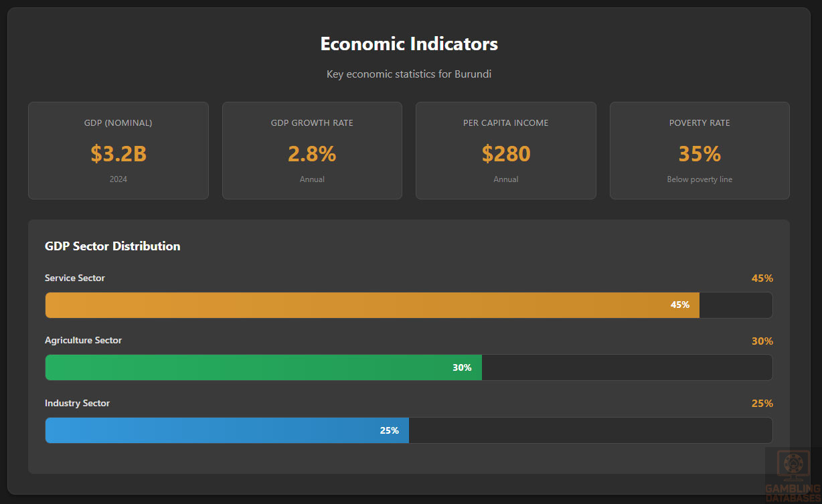Image resolution: width=822 pixels, height=504 pixels.
Task: Click the $3.2B GDP value
Action: pyautogui.click(x=118, y=154)
